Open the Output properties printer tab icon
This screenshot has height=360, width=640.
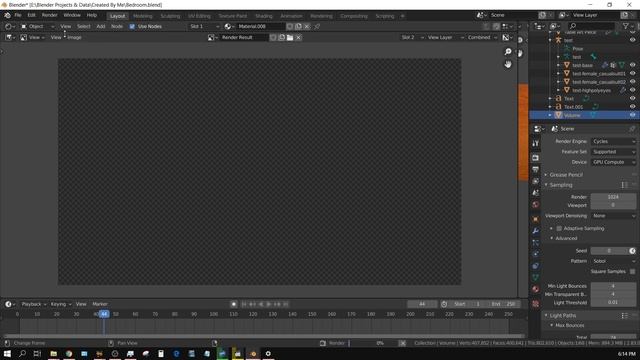pyautogui.click(x=536, y=169)
